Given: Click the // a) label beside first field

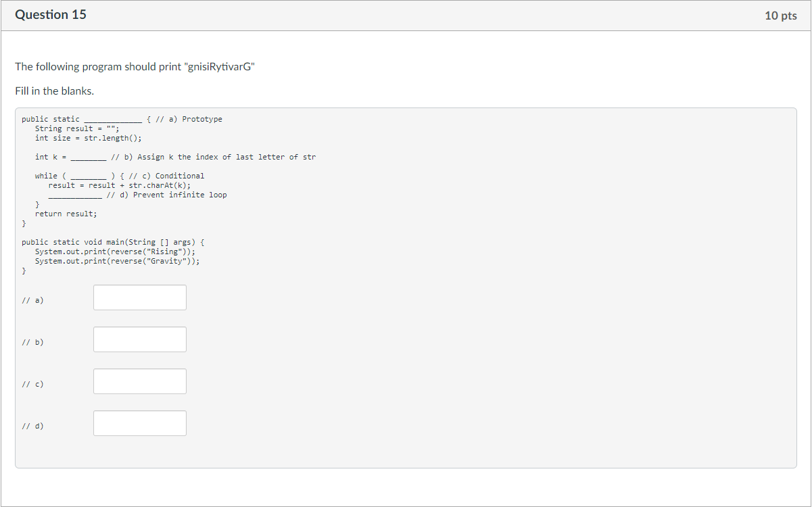Looking at the screenshot, I should (32, 300).
